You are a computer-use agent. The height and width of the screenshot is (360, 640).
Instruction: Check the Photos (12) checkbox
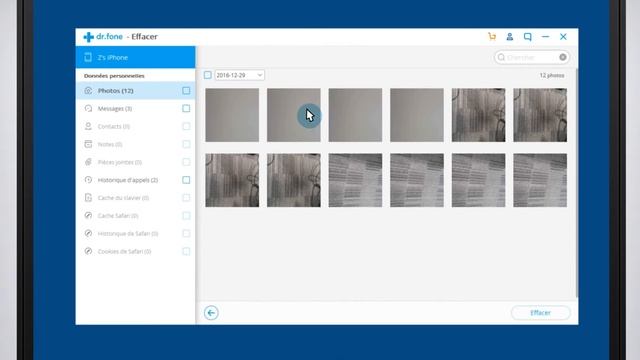(x=186, y=91)
